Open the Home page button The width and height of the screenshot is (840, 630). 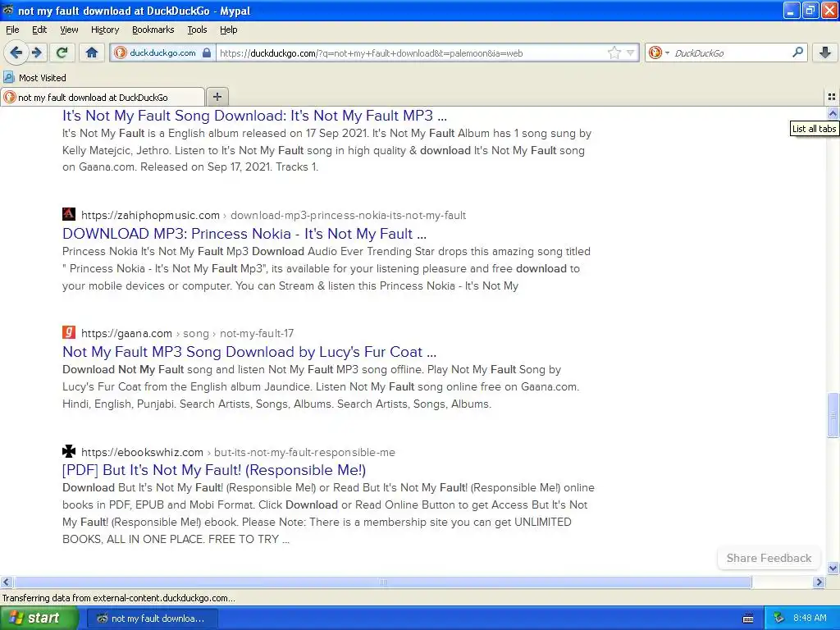click(92, 52)
